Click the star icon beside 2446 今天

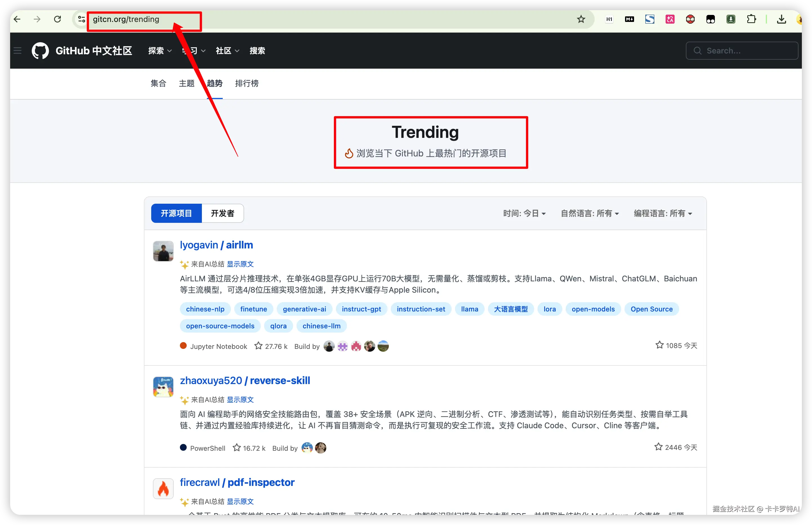coord(659,447)
